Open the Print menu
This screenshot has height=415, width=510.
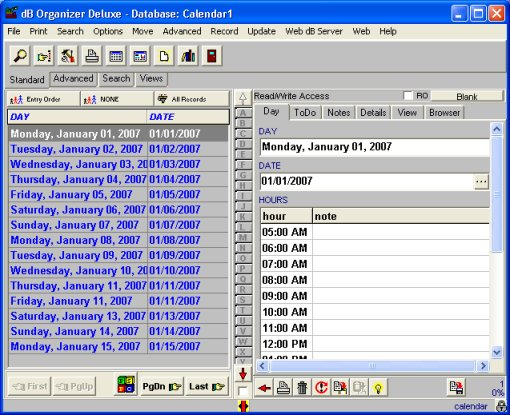coord(38,31)
